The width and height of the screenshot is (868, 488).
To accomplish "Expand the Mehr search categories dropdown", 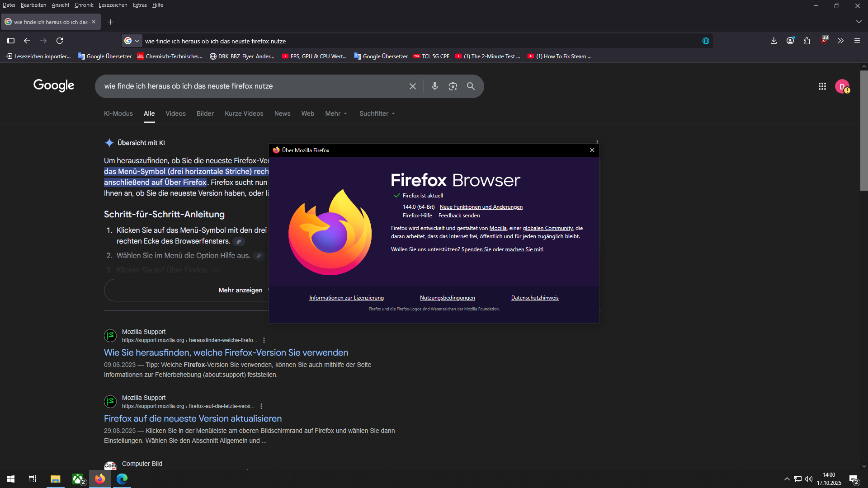I will click(x=336, y=113).
